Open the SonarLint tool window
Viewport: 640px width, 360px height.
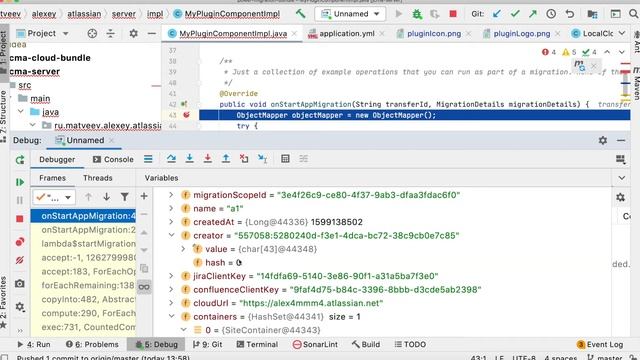315,344
